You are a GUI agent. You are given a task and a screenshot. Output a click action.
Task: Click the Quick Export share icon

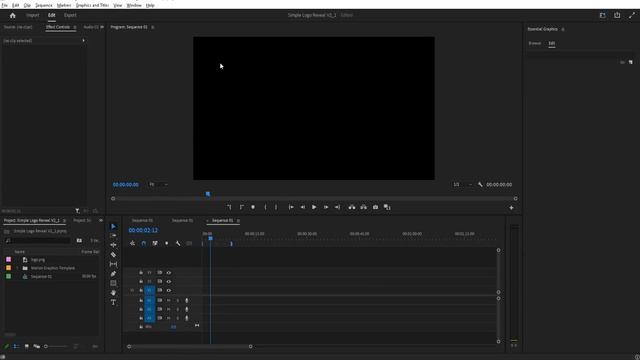[x=617, y=15]
